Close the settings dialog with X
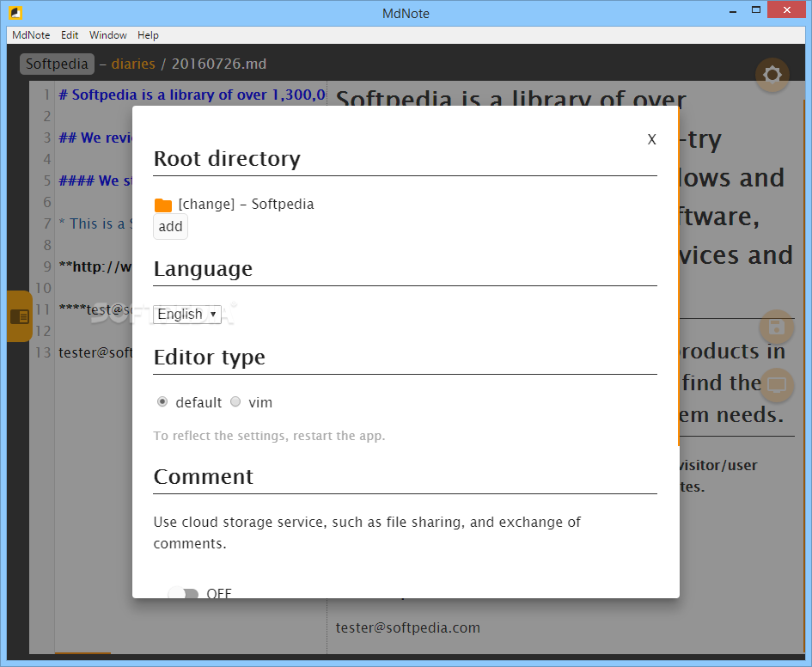 point(651,139)
